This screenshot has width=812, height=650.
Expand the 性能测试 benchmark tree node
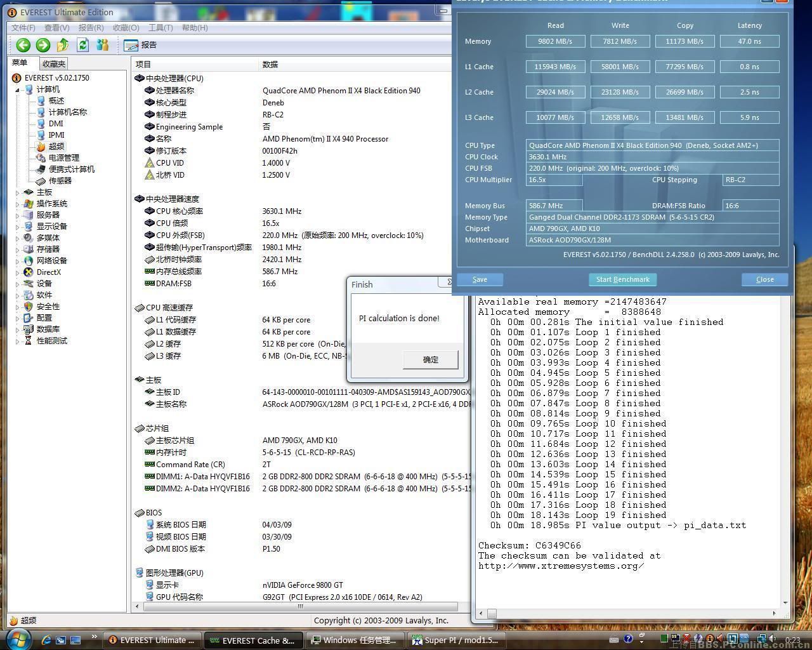(17, 341)
